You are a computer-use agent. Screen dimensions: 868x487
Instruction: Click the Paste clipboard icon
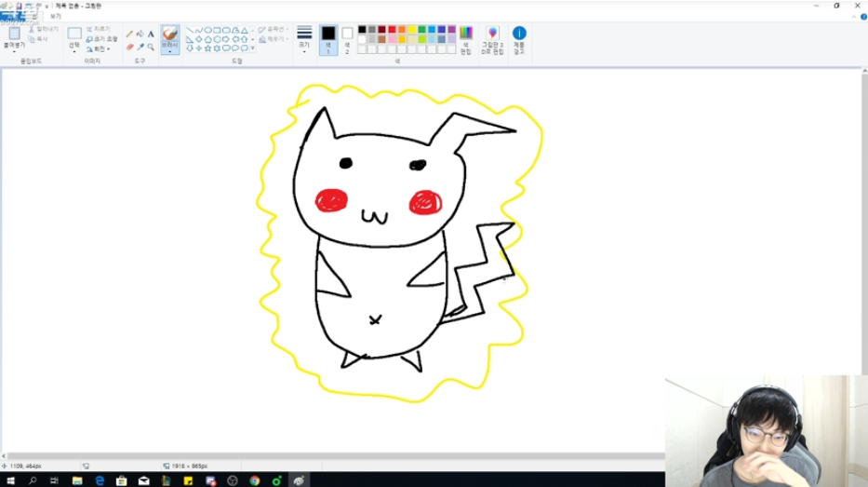pyautogui.click(x=14, y=34)
